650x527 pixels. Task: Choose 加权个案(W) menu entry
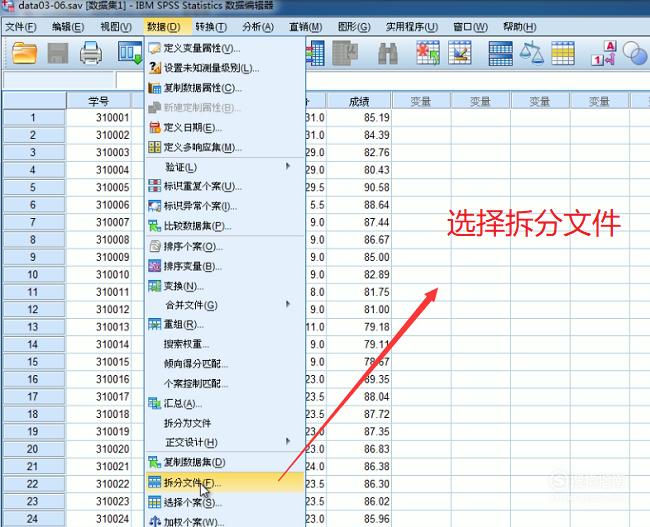pos(225,521)
